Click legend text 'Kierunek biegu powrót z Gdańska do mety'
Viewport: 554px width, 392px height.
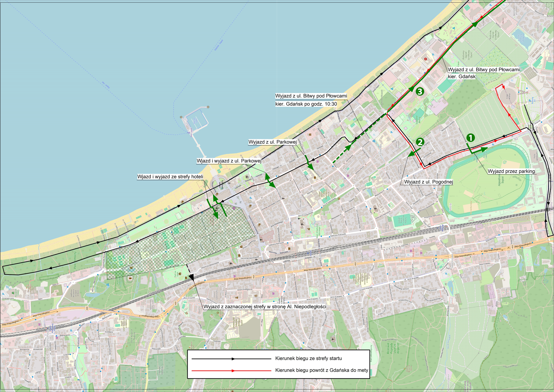pyautogui.click(x=322, y=370)
